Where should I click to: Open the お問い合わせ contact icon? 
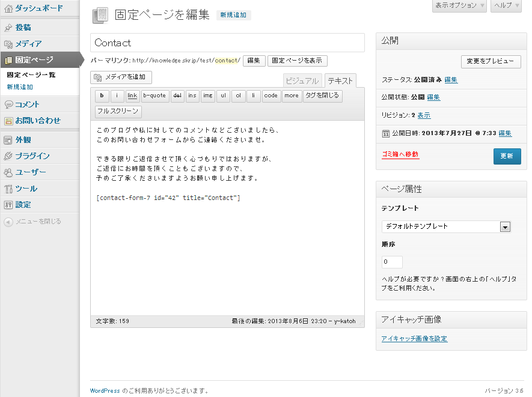(8, 121)
